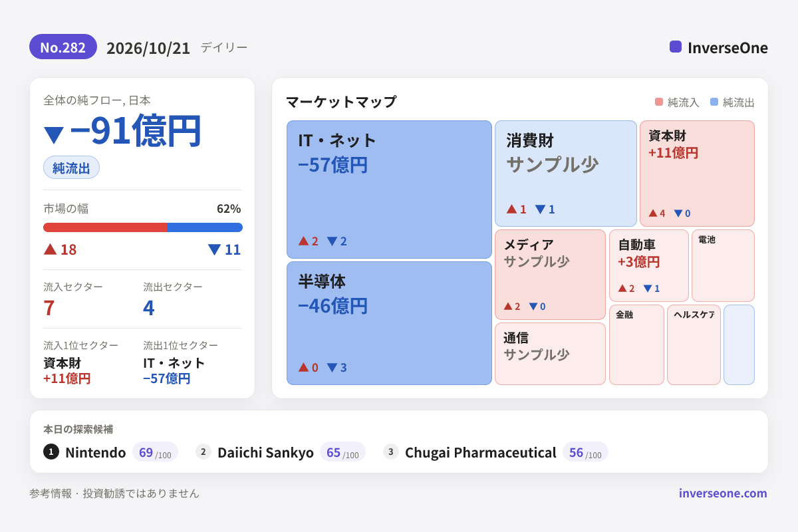This screenshot has width=798, height=532.
Task: Open the No.282 issue badge
Action: [63, 47]
